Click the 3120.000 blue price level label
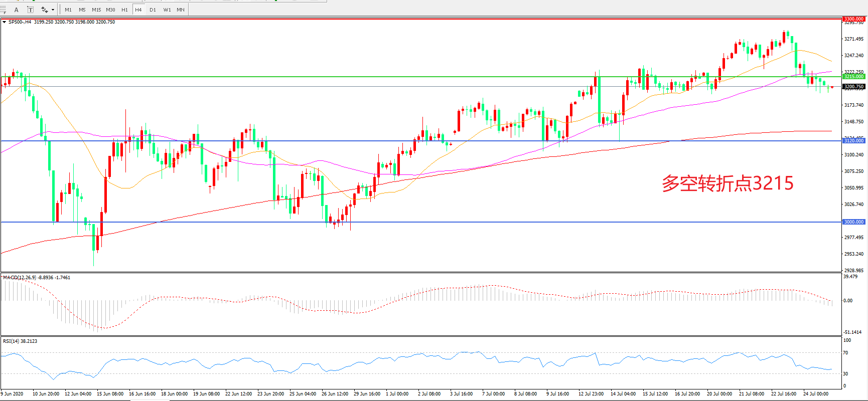This screenshot has width=868, height=401. [853, 141]
